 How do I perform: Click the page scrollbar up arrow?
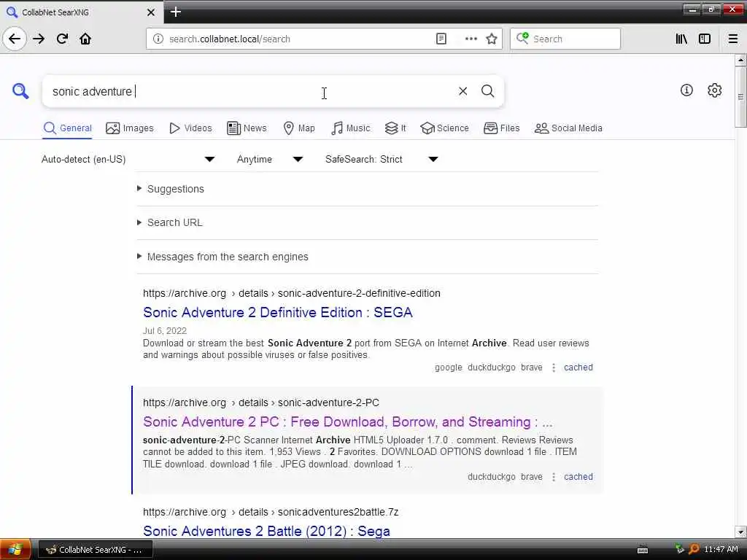click(x=740, y=60)
